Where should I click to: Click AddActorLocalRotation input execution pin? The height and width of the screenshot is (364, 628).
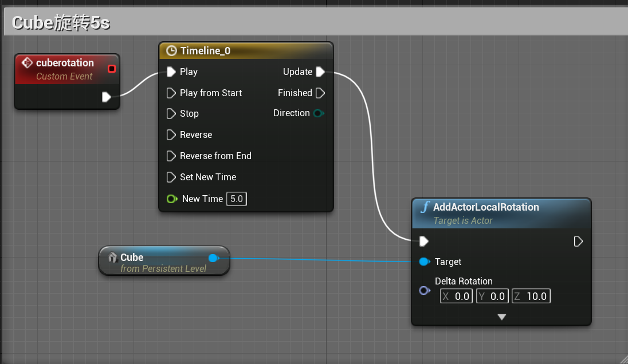424,241
